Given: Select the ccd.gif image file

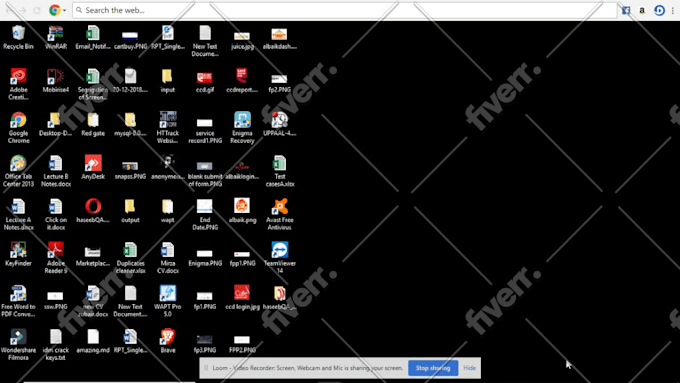Looking at the screenshot, I should coord(205,81).
